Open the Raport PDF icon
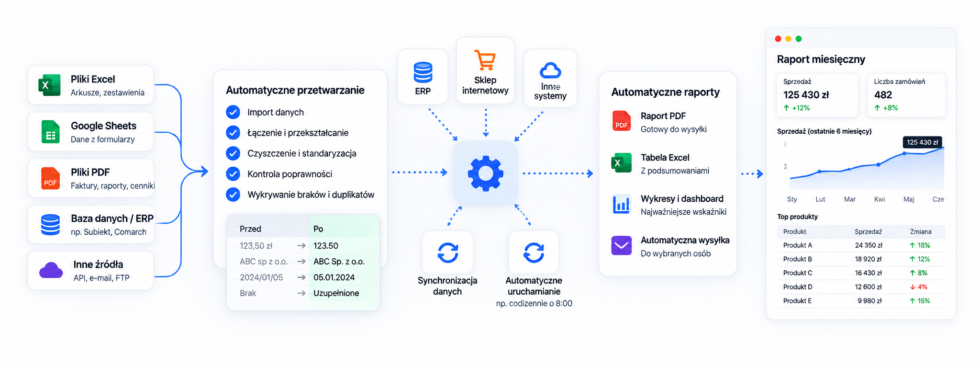Screen dimensions: 980x368 tap(622, 121)
